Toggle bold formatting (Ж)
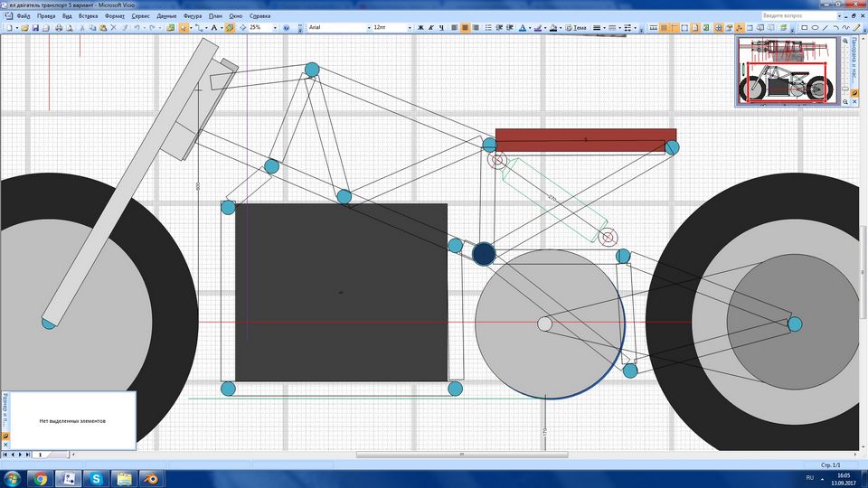The width and height of the screenshot is (868, 488). [421, 28]
